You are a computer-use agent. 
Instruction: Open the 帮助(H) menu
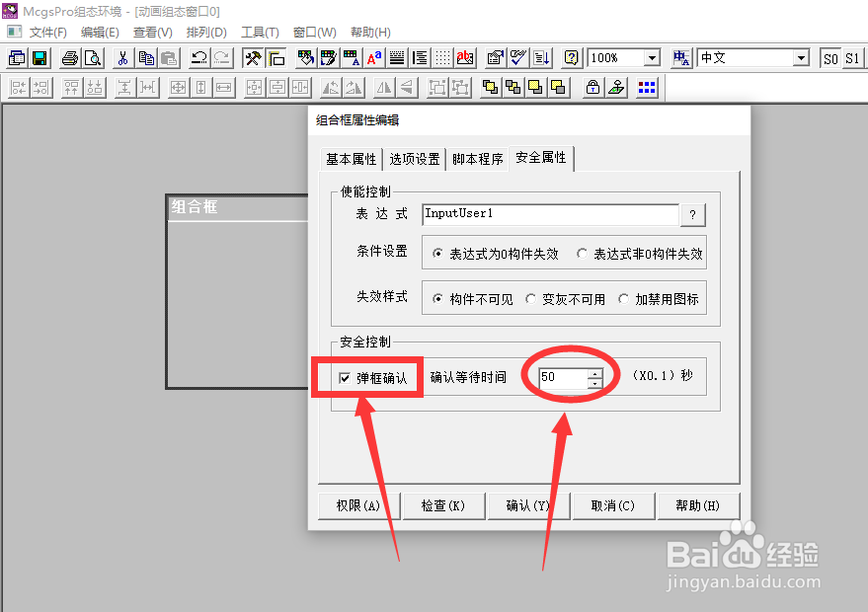tap(371, 33)
